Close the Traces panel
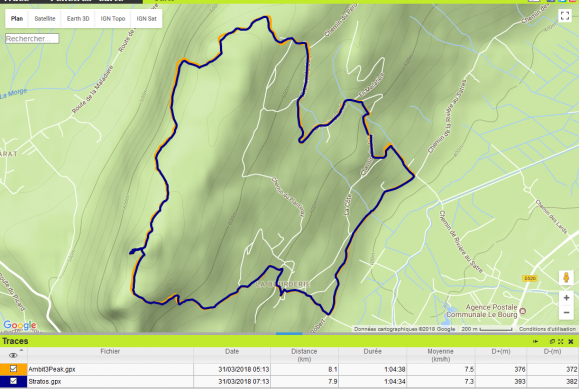Image resolution: width=579 pixels, height=389 pixels. [x=571, y=341]
